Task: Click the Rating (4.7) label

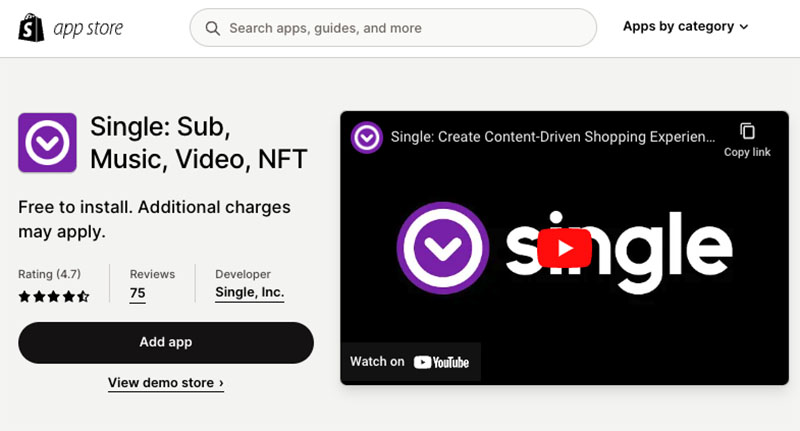Action: click(49, 274)
